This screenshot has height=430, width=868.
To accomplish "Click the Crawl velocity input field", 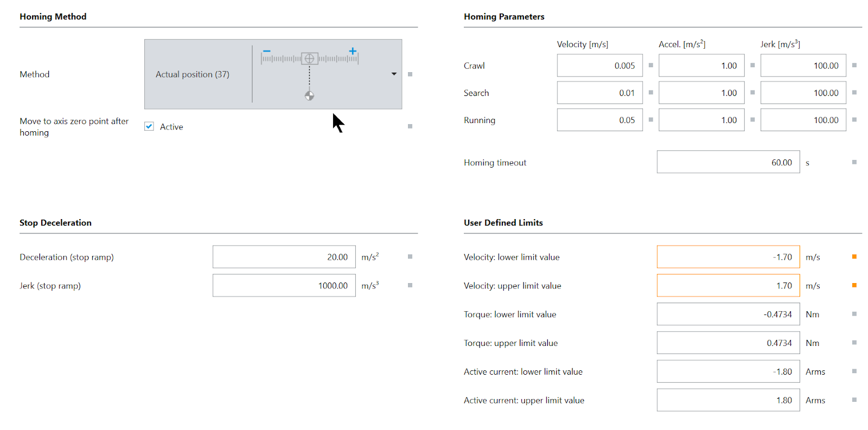I will (600, 66).
